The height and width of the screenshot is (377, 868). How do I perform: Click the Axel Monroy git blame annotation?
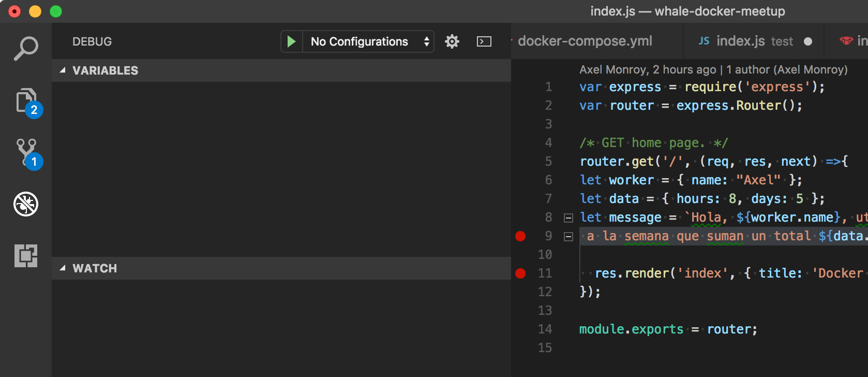click(x=713, y=69)
